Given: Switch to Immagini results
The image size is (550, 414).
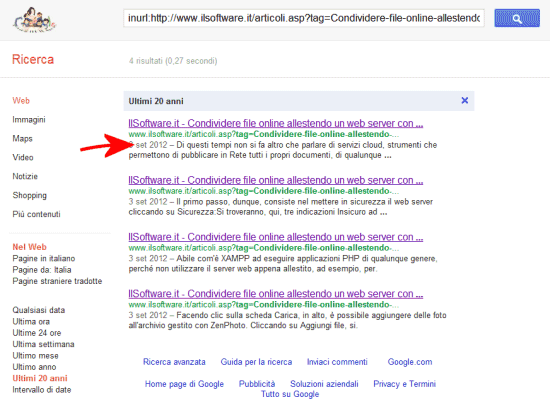Looking at the screenshot, I should click(29, 120).
